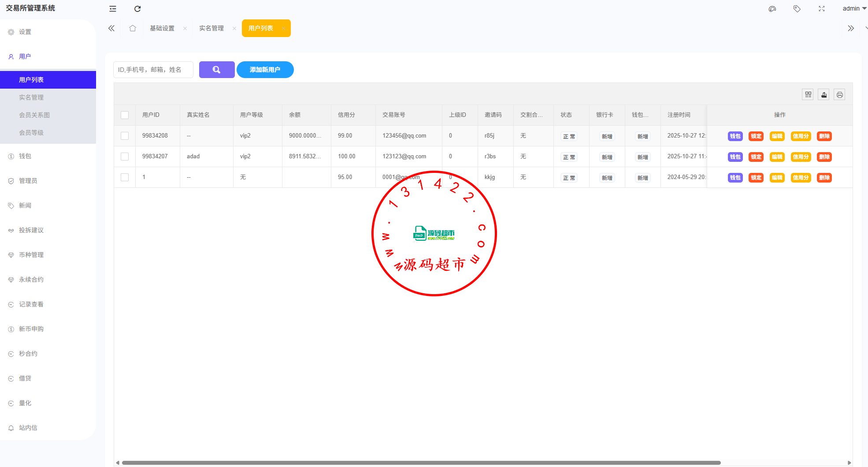Open the theme palette icon
Screen dimensions: 868x467
tap(772, 9)
